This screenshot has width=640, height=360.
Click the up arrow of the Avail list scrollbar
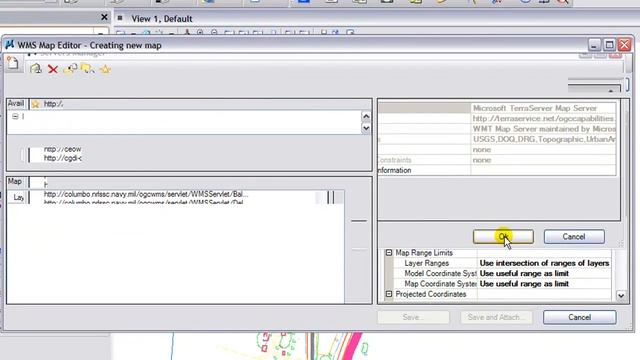coord(366,117)
